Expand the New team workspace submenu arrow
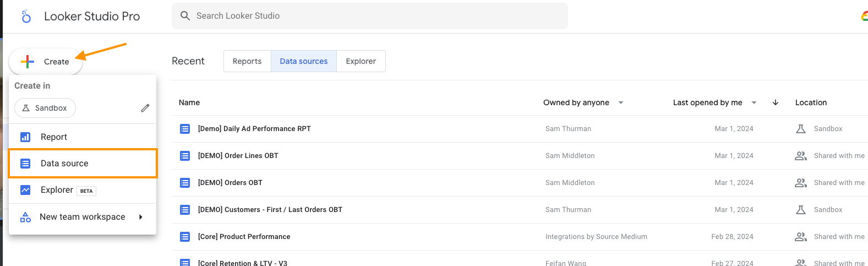868x266 pixels. pyautogui.click(x=141, y=217)
